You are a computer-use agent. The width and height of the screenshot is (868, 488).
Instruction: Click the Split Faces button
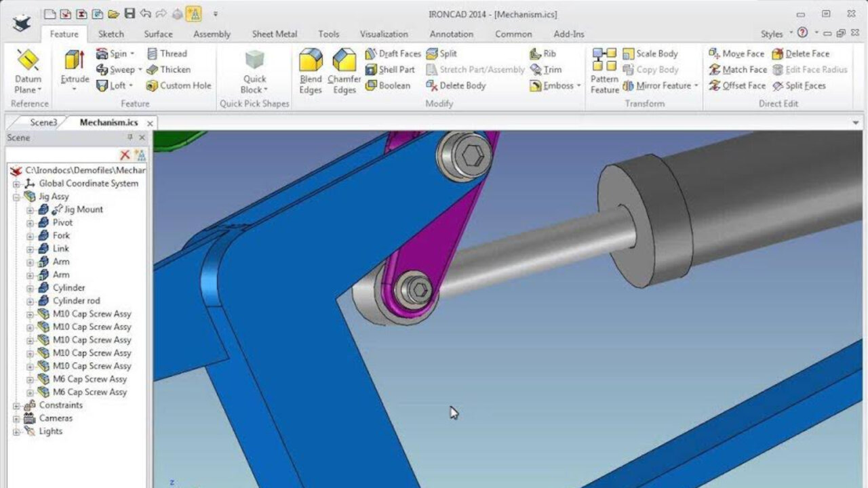tap(804, 85)
